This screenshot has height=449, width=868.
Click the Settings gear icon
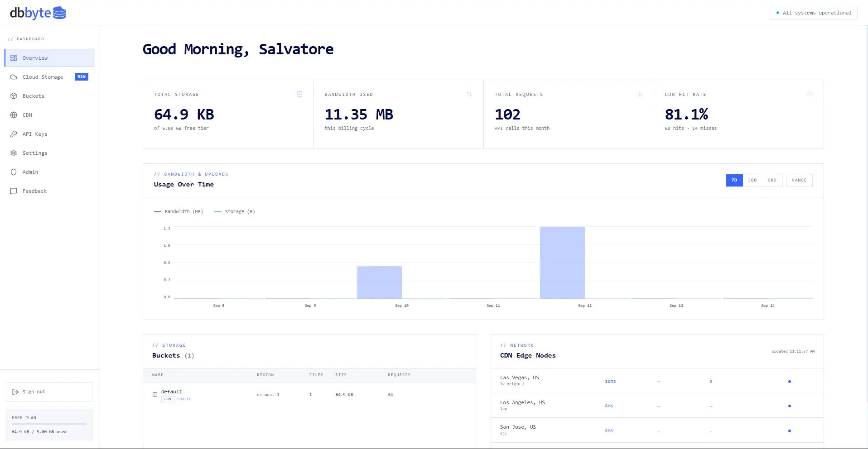(x=14, y=153)
